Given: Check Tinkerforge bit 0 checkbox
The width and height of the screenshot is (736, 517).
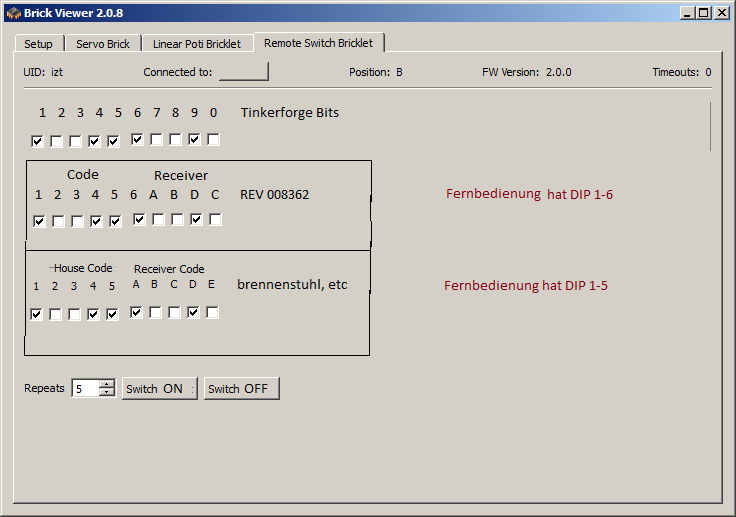Looking at the screenshot, I should coord(213,139).
